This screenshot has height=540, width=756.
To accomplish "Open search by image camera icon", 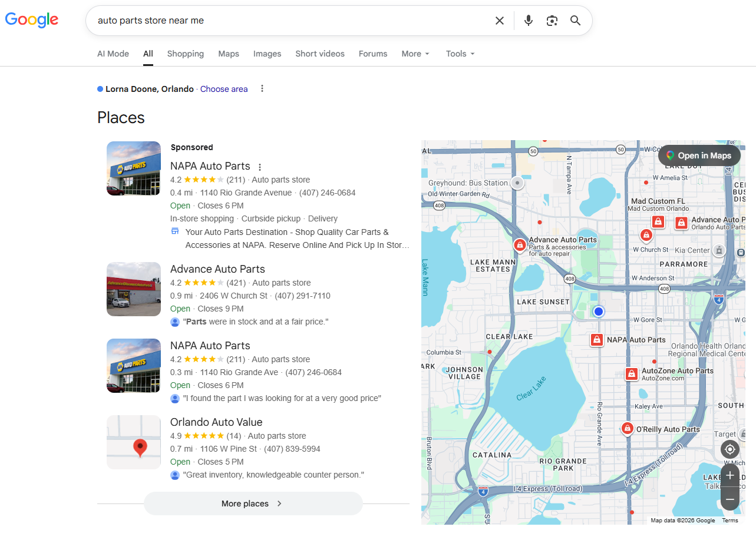I will [x=552, y=21].
